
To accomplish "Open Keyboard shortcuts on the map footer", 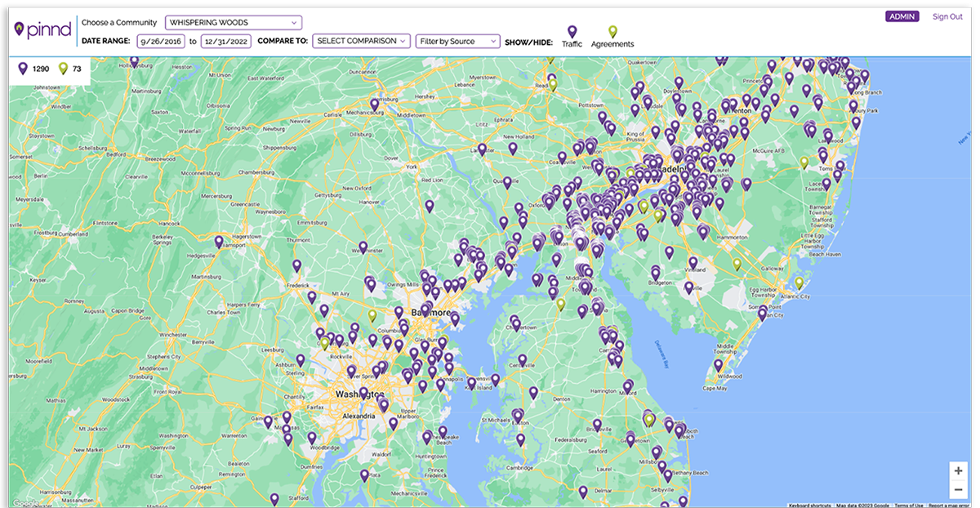I will click(x=810, y=505).
